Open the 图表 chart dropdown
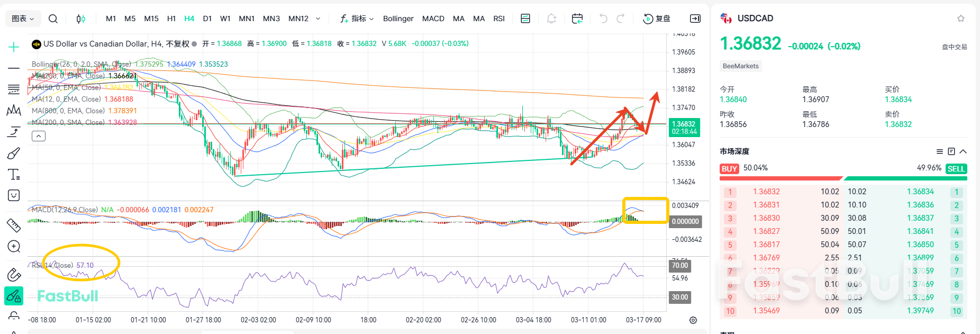 [x=23, y=19]
